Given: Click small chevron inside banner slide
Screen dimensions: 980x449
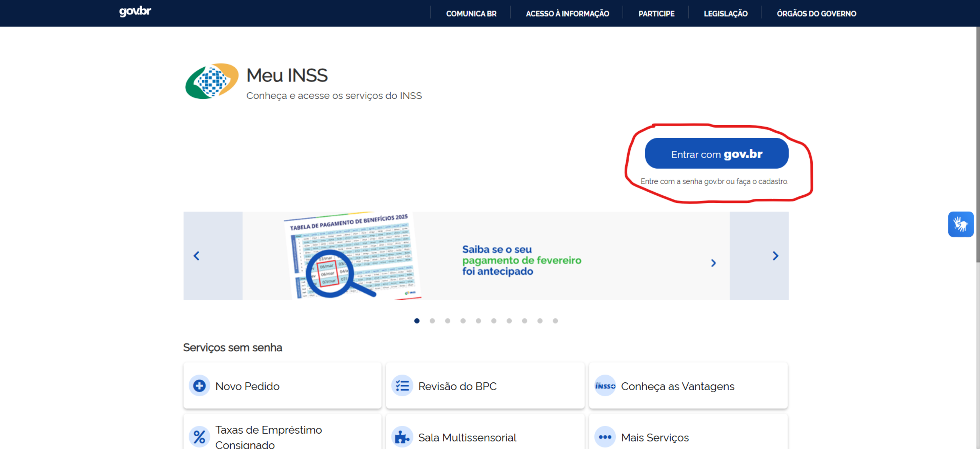Looking at the screenshot, I should tap(713, 263).
